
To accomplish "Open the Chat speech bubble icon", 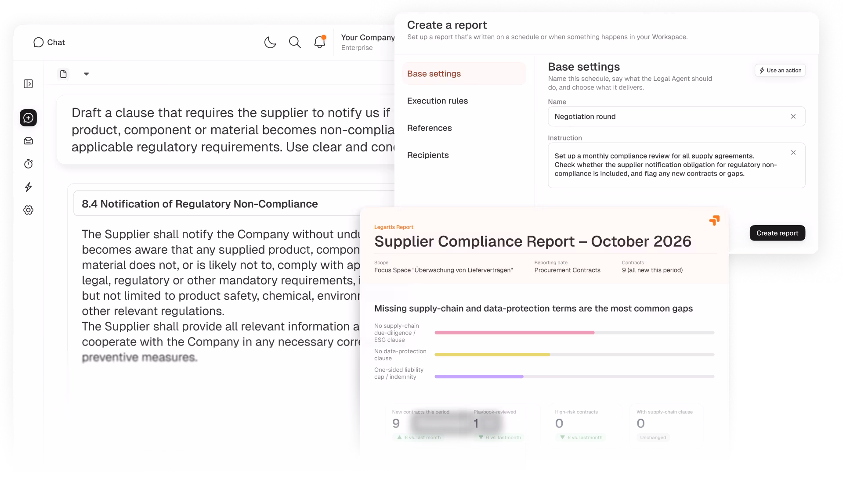I will click(39, 42).
